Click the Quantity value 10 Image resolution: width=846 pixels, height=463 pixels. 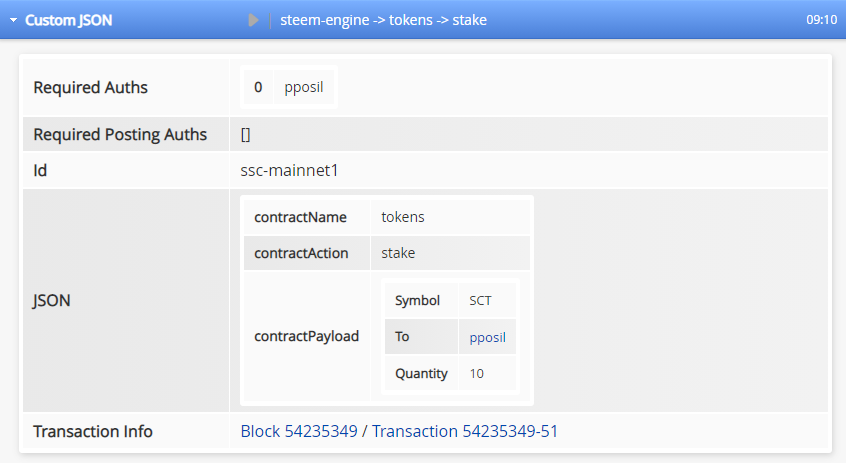(477, 374)
